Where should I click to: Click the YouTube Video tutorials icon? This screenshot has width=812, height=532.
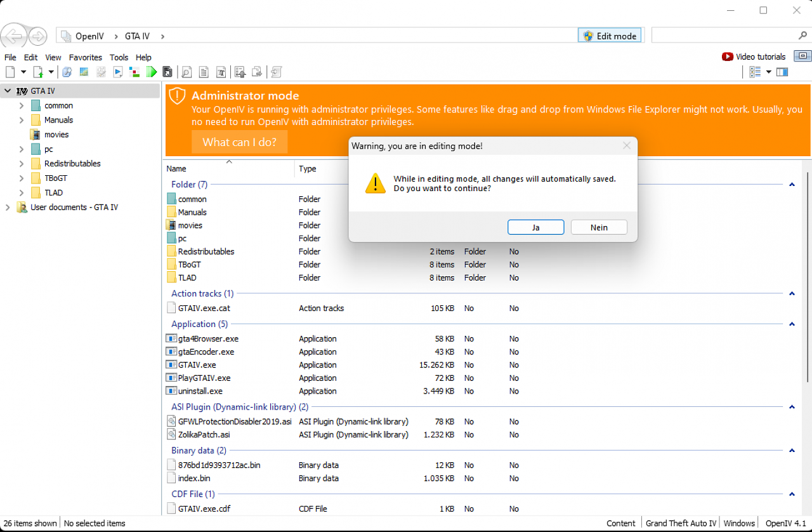pyautogui.click(x=728, y=57)
